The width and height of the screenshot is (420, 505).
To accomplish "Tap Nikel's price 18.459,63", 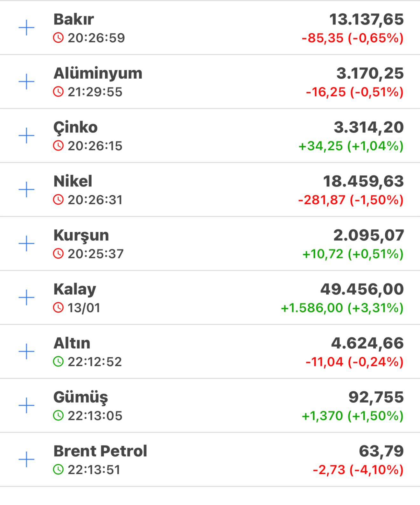I will click(x=363, y=181).
